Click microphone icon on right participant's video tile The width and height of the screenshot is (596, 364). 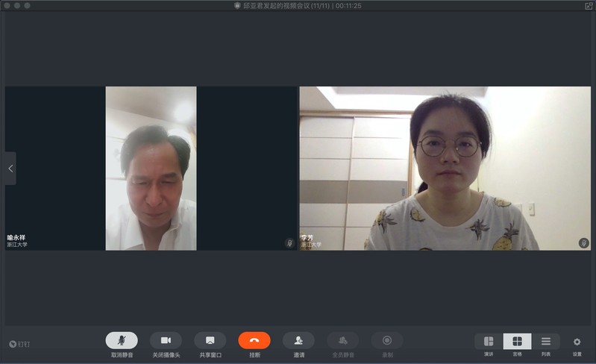coord(583,243)
